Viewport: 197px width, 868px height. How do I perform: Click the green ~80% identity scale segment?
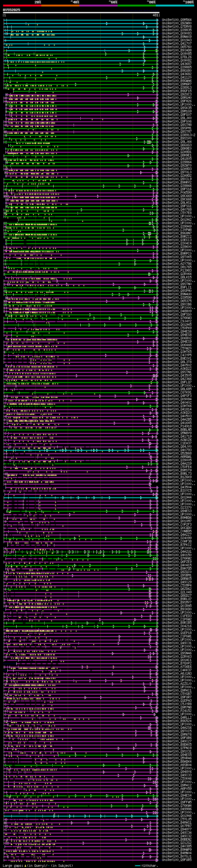pos(137,6)
